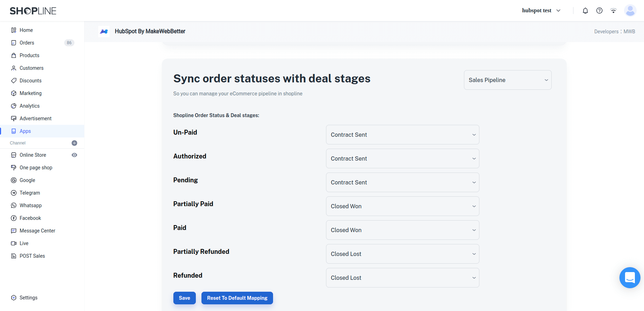The width and height of the screenshot is (644, 311).
Task: Click the Developers : MWB text
Action: point(615,32)
